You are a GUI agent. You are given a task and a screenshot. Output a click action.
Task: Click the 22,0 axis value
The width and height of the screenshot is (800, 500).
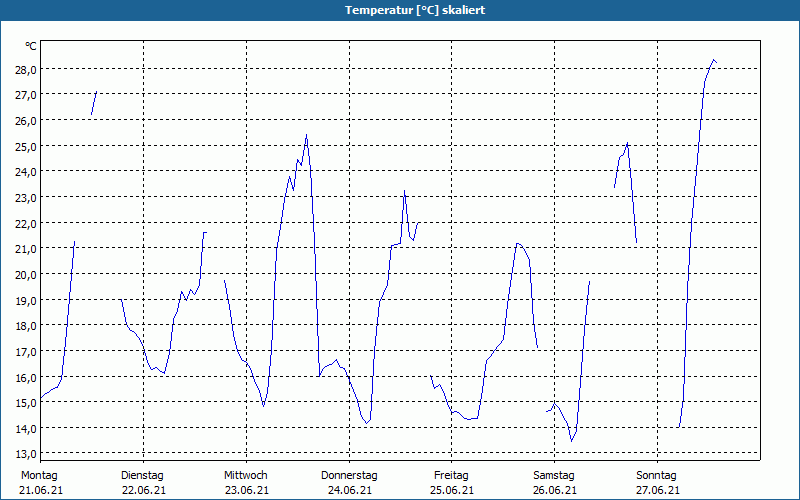point(26,223)
